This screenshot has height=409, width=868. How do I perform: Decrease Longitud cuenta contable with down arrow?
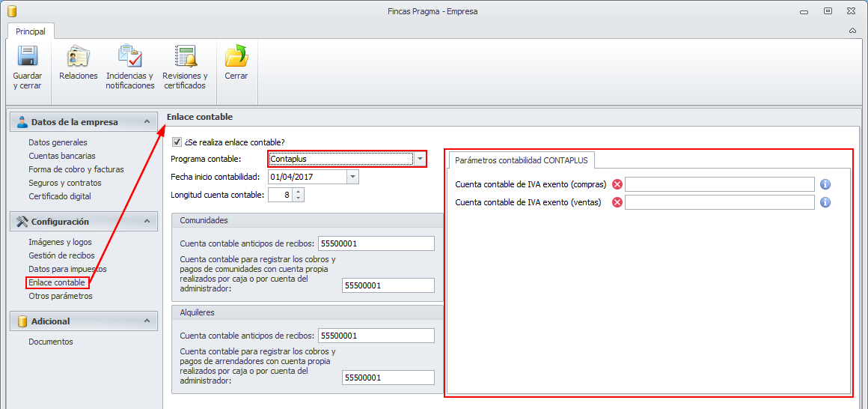coord(299,198)
